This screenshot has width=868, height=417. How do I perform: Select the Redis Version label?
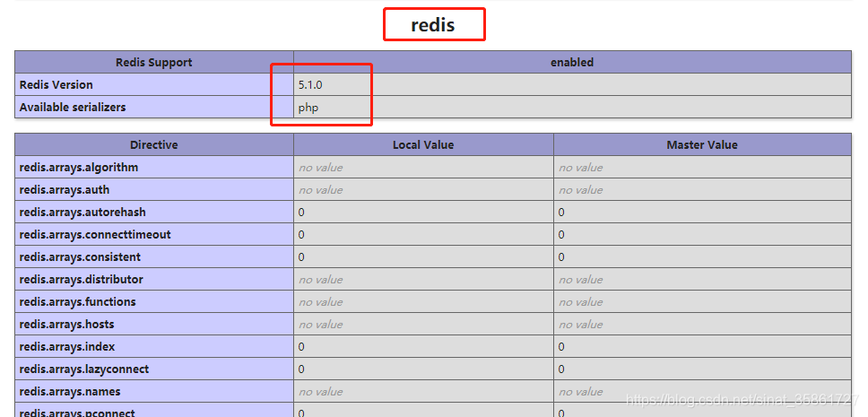pyautogui.click(x=56, y=84)
